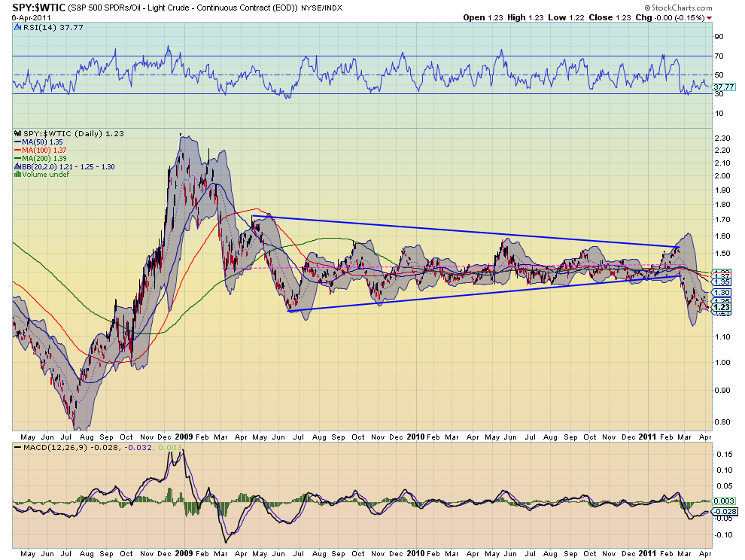Click the 2009 label under the MACD panel
This screenshot has height=560, width=745.
point(184,553)
